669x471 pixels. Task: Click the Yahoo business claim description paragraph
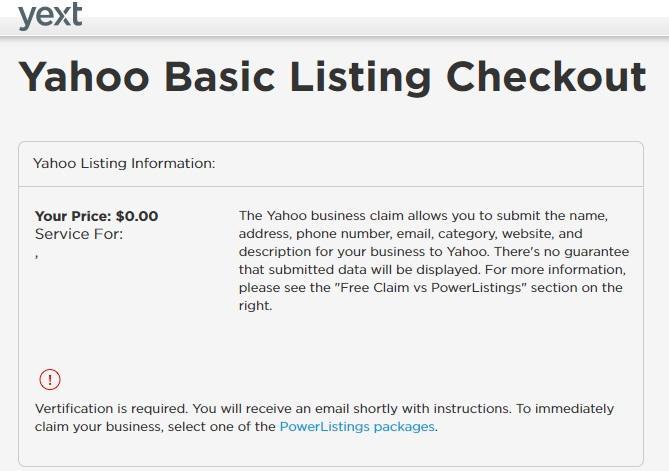point(434,260)
